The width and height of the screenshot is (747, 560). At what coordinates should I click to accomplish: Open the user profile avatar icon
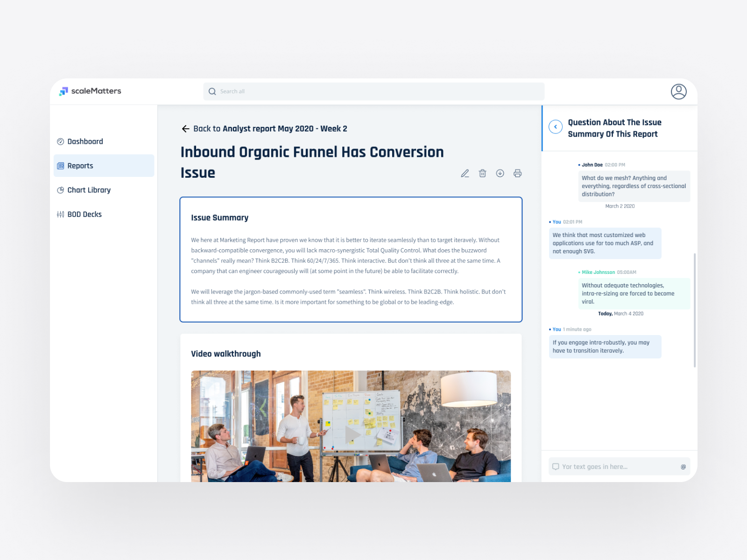point(679,91)
